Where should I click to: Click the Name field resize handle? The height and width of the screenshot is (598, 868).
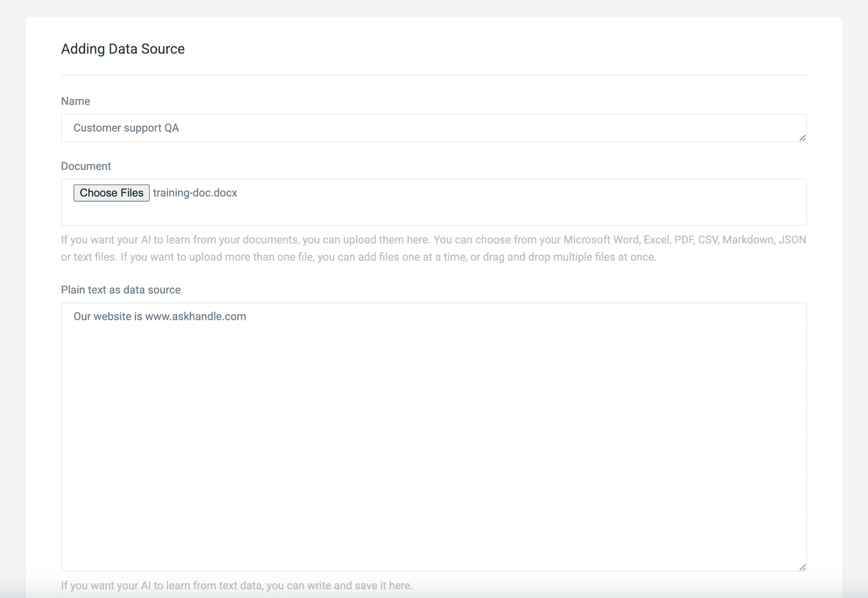point(802,138)
